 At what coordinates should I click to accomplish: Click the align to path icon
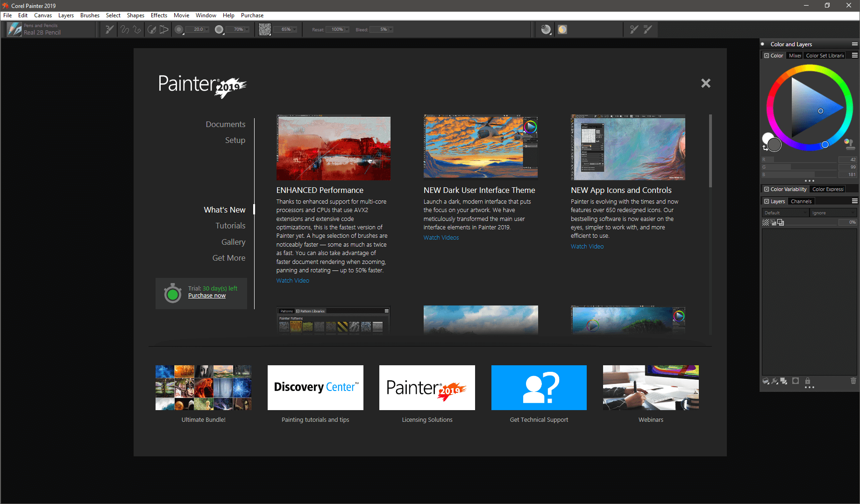tap(152, 29)
